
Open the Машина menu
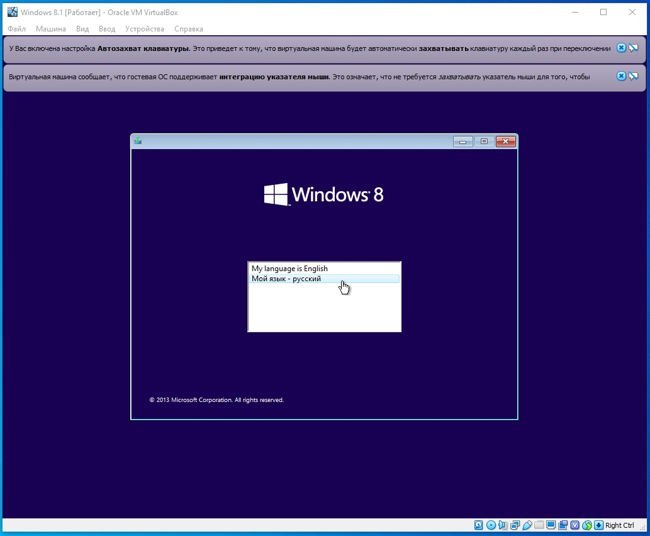point(51,29)
